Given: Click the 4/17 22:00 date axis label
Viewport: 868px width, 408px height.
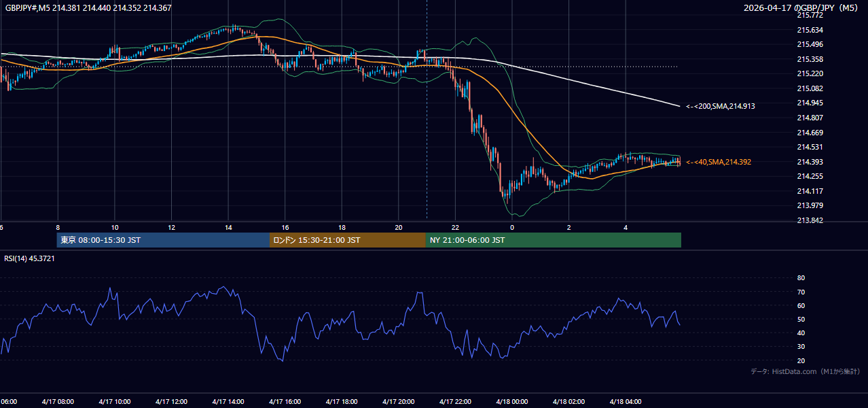Looking at the screenshot, I should (x=456, y=402).
